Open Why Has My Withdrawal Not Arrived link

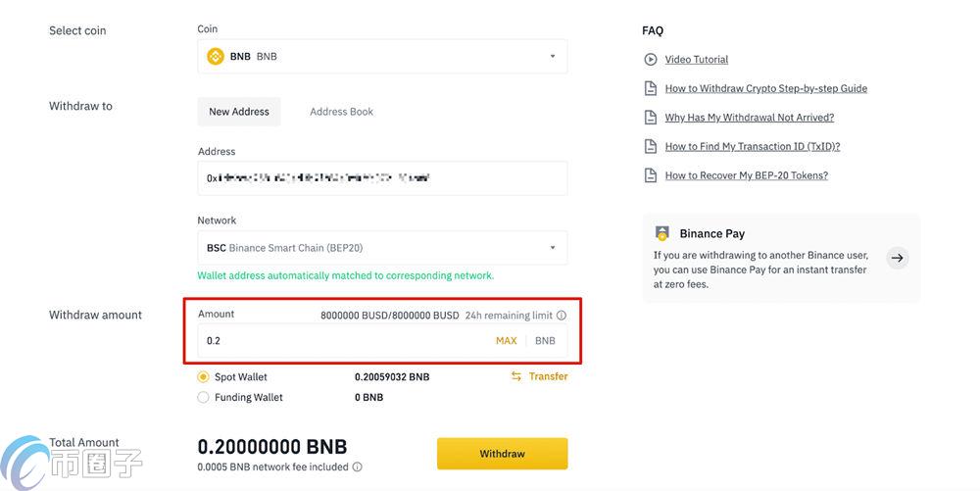click(749, 118)
